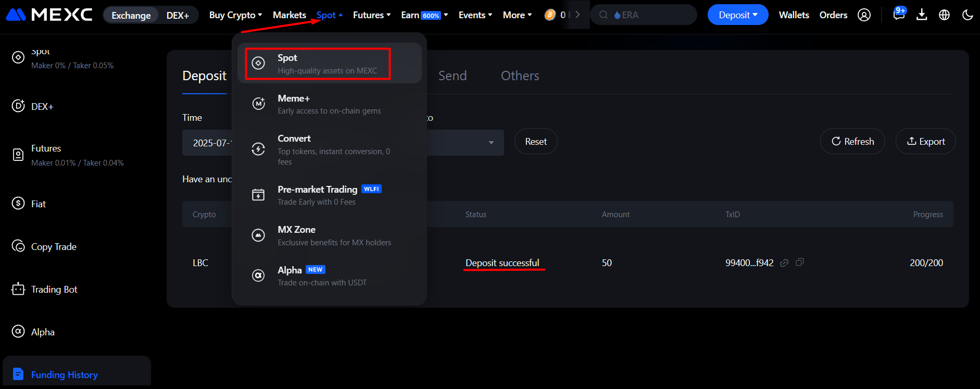
Task: Click the Deposit successful status text
Action: pyautogui.click(x=502, y=263)
